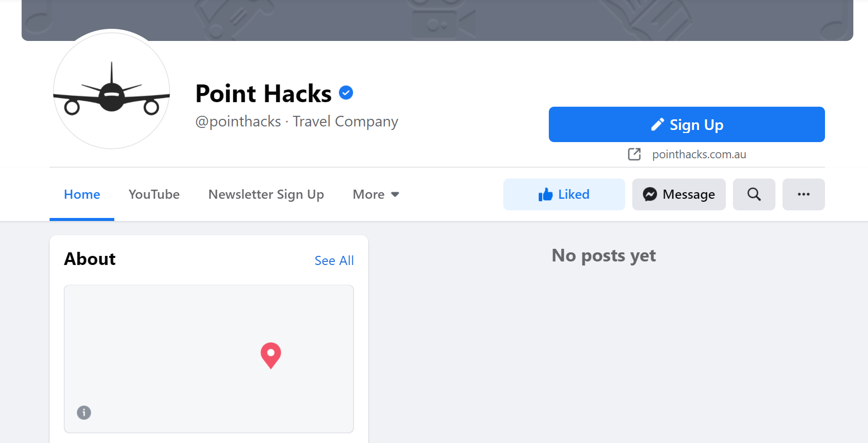Click the thumbs-up icon on Liked button

point(545,194)
